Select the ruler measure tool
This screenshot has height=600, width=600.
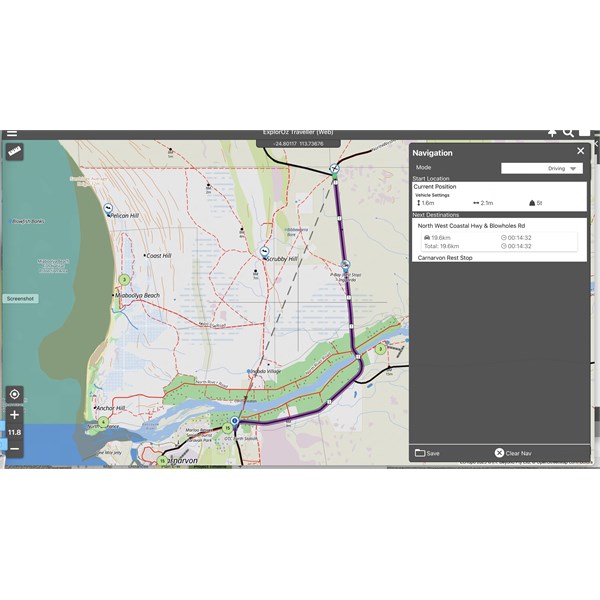[x=15, y=152]
